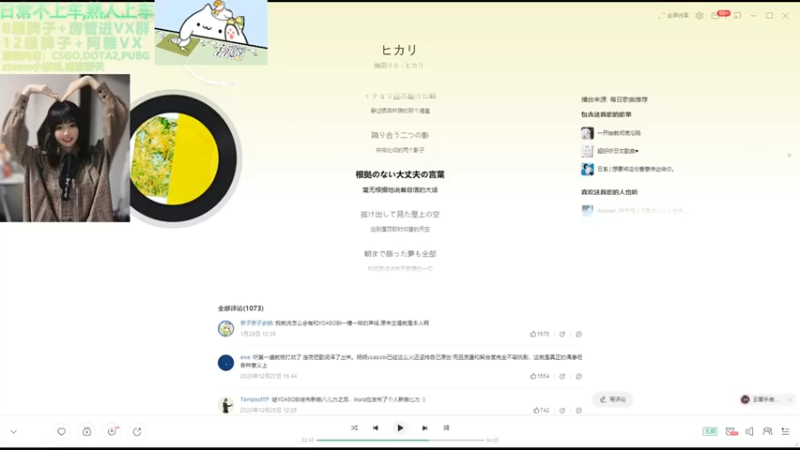The image size is (800, 450).
Task: Open the 每日歌曲推荐 play source link
Action: pyautogui.click(x=629, y=99)
